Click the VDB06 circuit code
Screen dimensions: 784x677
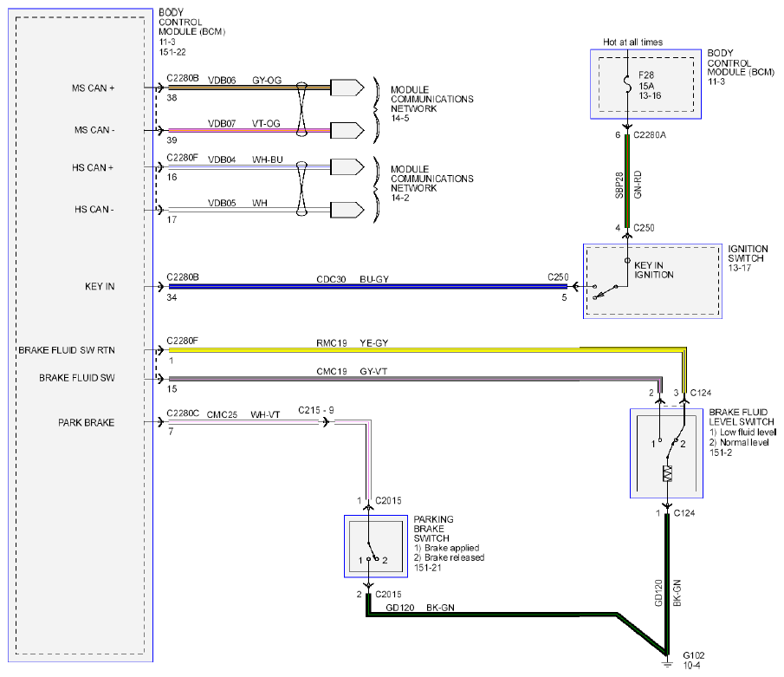pos(222,81)
